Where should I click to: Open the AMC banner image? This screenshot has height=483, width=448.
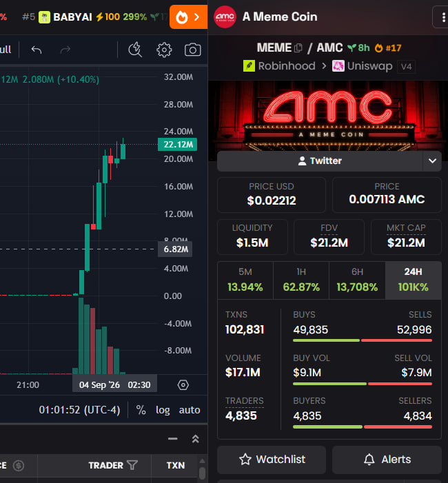[x=328, y=116]
